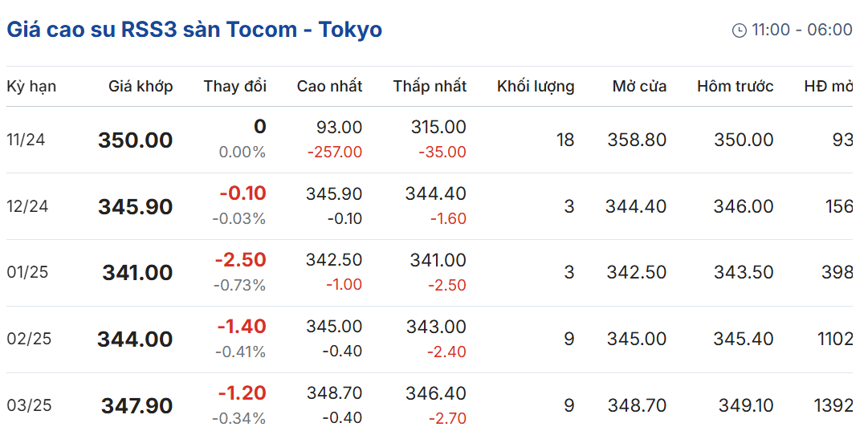Image resolution: width=868 pixels, height=431 pixels.
Task: Click the -2.50 change value
Action: (241, 259)
